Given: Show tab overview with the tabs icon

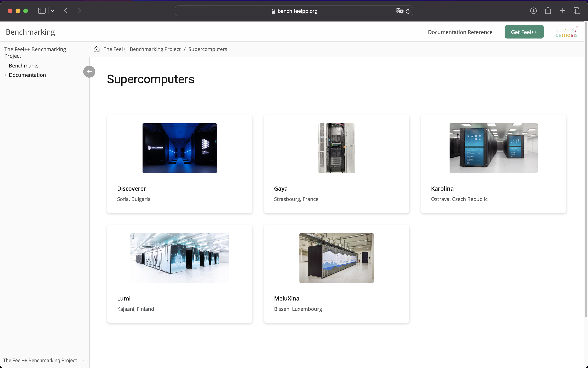Looking at the screenshot, I should 577,11.
